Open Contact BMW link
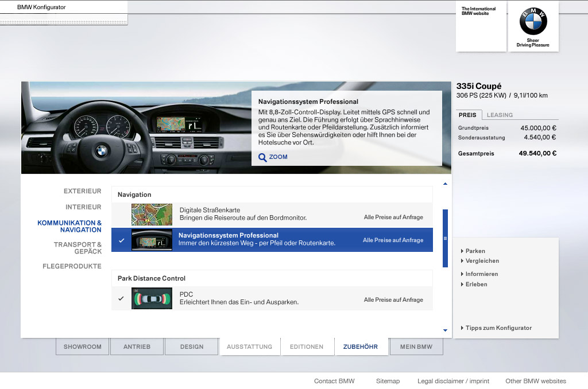 (334, 381)
